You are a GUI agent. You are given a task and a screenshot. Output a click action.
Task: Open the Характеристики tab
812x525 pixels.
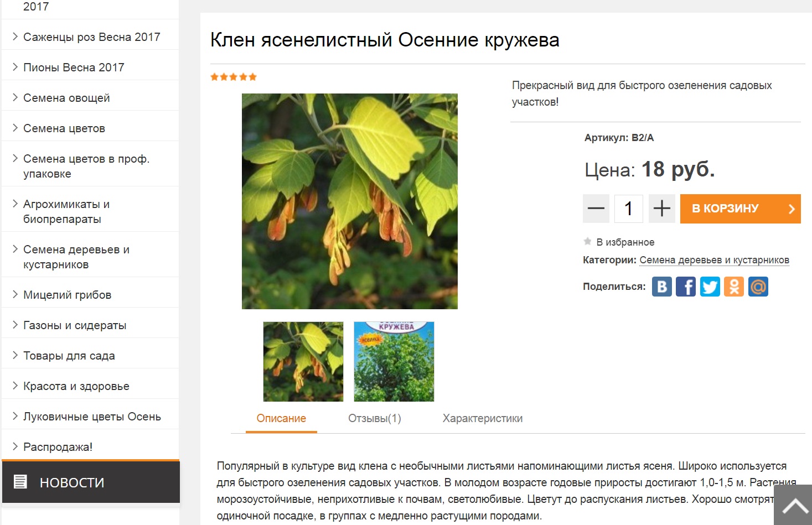[483, 418]
